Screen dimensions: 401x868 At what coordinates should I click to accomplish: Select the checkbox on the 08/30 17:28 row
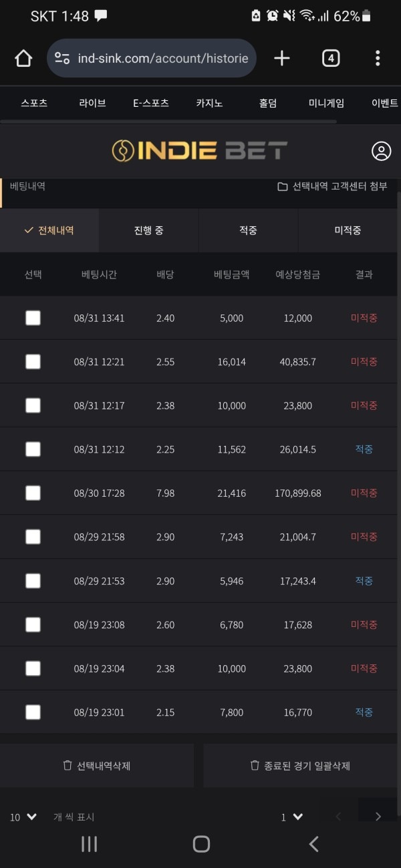coord(33,493)
